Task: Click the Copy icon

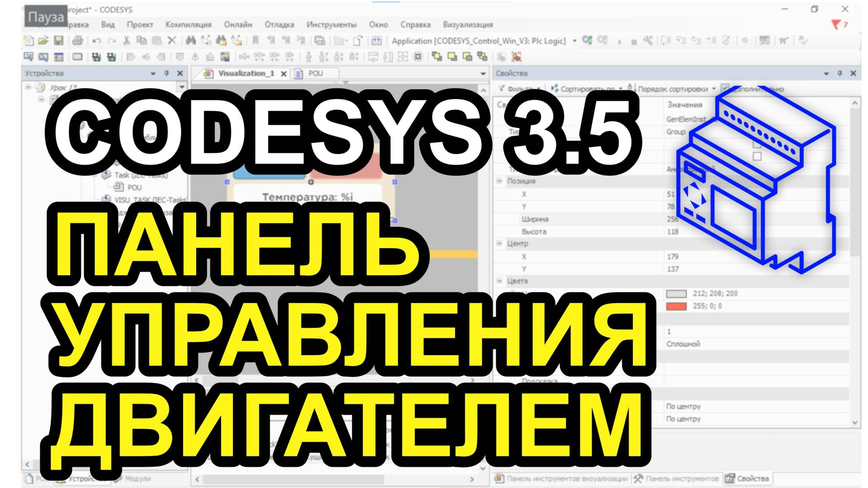Action: (142, 41)
